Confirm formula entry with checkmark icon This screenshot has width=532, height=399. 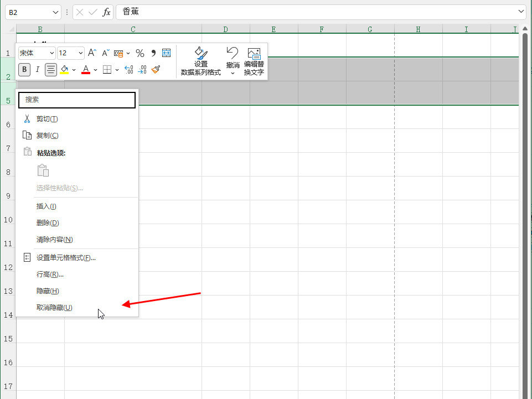(x=92, y=13)
